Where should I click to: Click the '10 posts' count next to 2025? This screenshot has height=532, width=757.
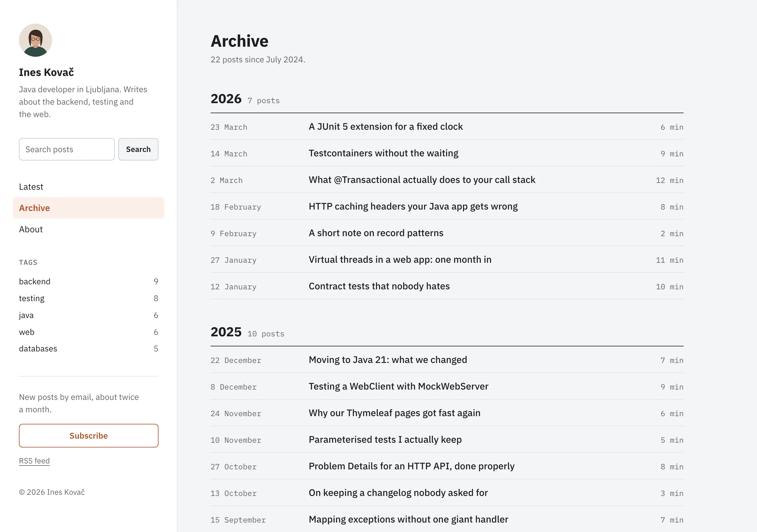pos(266,334)
